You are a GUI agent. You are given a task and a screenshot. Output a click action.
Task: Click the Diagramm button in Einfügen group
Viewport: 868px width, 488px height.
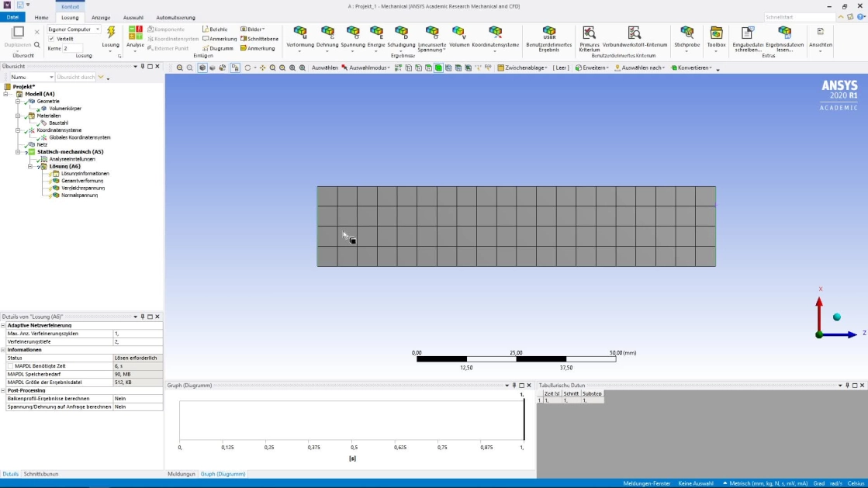[x=217, y=48]
